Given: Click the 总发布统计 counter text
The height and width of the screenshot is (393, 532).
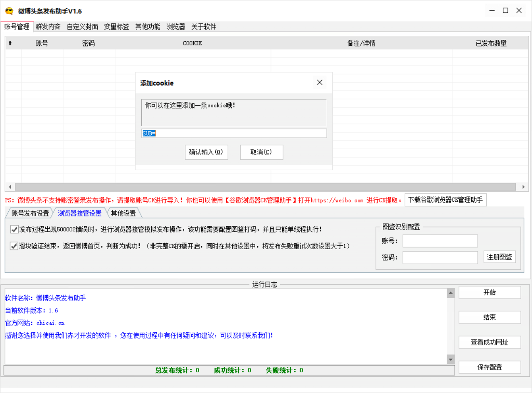Looking at the screenshot, I should click(177, 370).
